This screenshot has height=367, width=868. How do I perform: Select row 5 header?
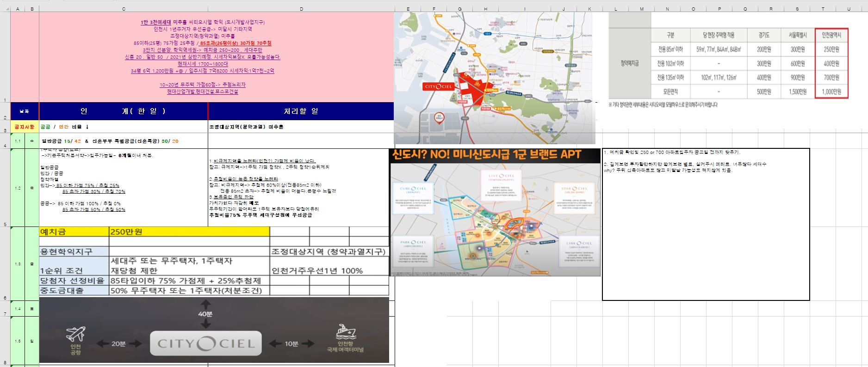click(x=5, y=188)
